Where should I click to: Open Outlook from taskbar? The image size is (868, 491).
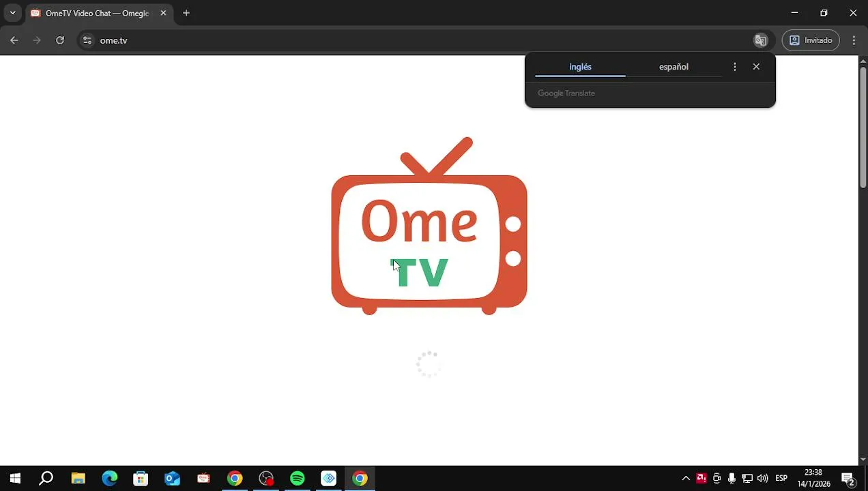(172, 478)
